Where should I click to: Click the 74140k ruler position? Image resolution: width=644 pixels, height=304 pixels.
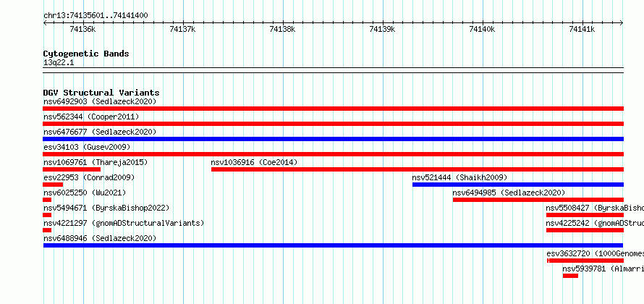coord(482,29)
